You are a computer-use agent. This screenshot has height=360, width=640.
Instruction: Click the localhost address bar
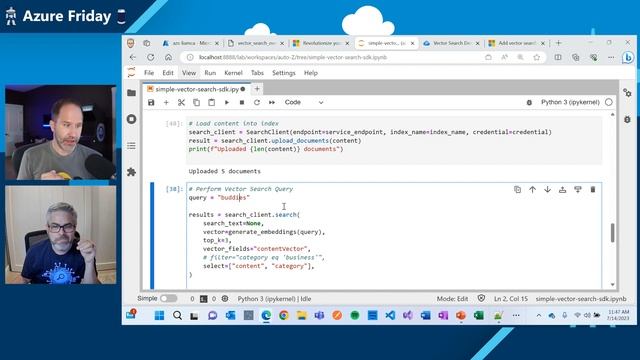pyautogui.click(x=333, y=58)
